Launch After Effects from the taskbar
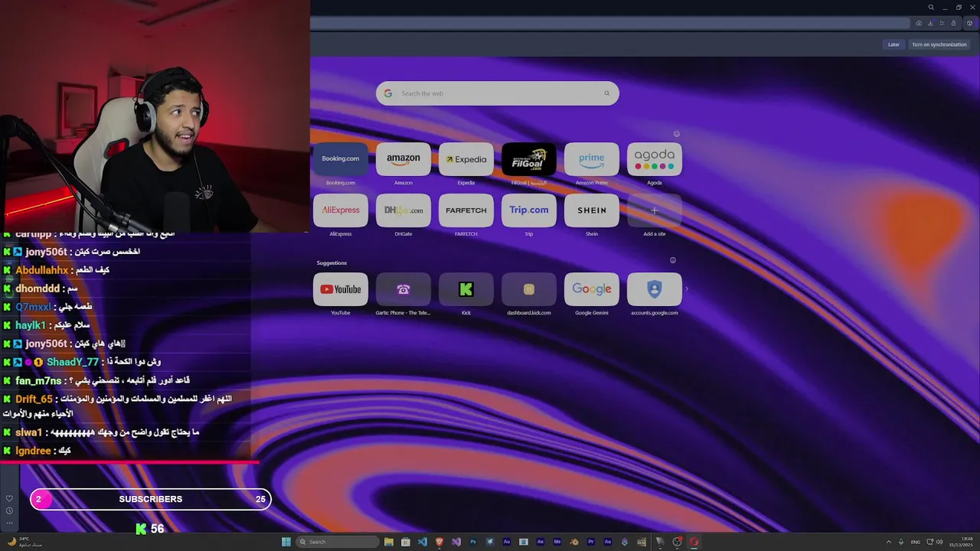The height and width of the screenshot is (551, 980). coord(541,542)
